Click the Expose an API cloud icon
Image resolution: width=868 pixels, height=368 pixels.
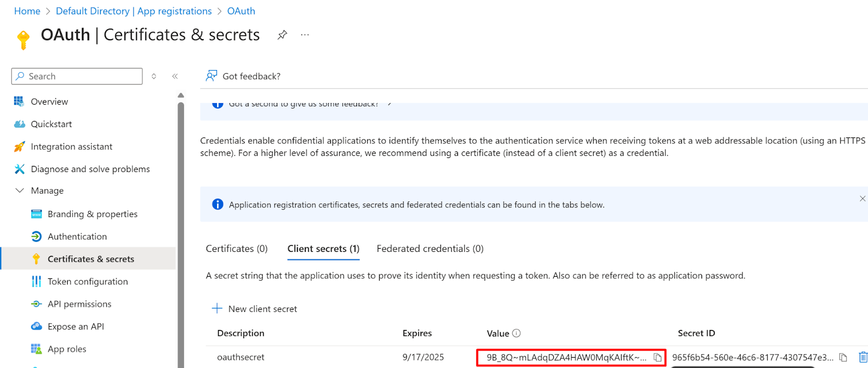tap(36, 326)
